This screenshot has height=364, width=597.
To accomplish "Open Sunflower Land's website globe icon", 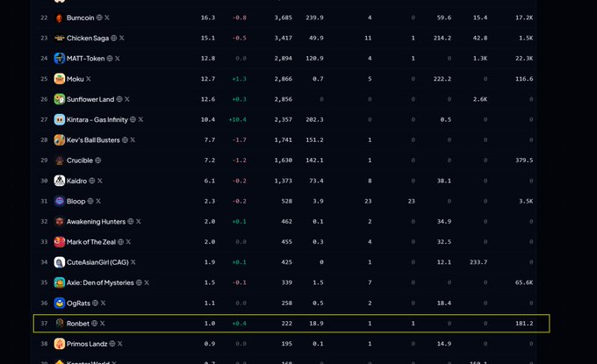I will (119, 99).
